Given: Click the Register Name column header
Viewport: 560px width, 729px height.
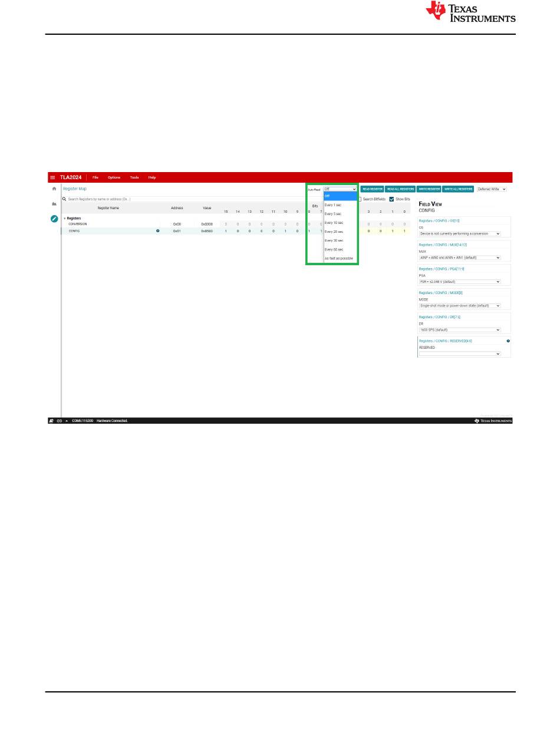Looking at the screenshot, I should (108, 208).
